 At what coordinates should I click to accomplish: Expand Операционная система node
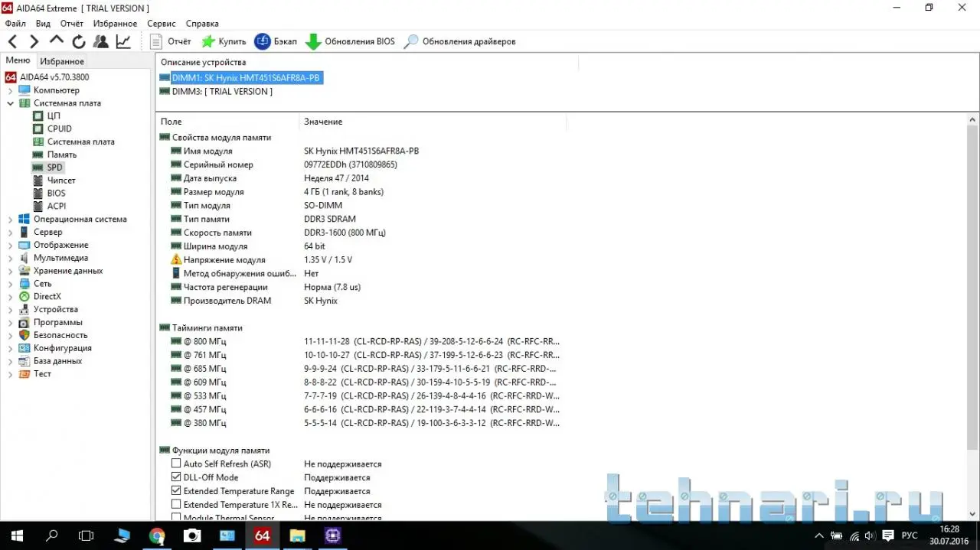click(x=10, y=220)
